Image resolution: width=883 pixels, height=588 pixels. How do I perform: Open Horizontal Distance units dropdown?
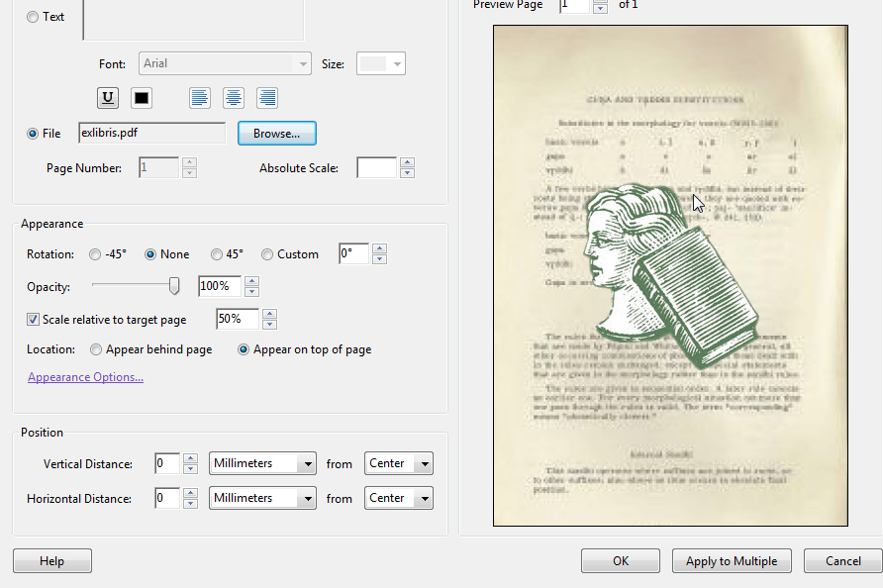pos(262,499)
